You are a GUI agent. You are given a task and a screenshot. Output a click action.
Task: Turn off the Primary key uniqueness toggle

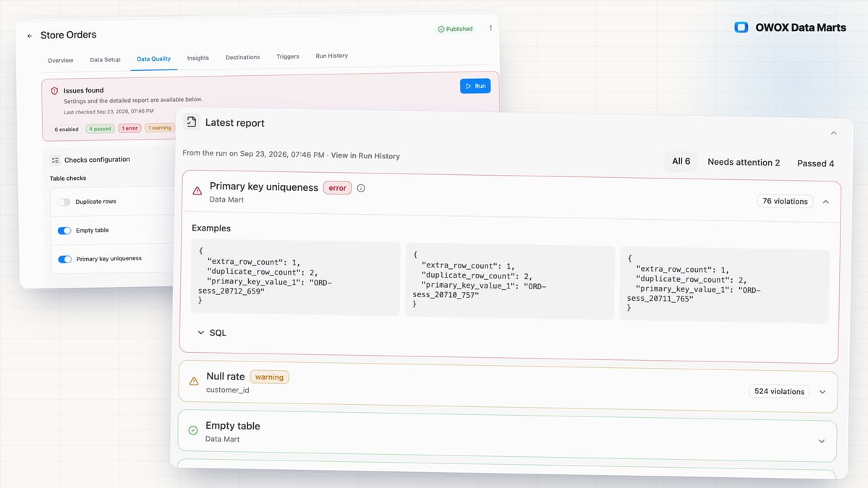tap(65, 259)
